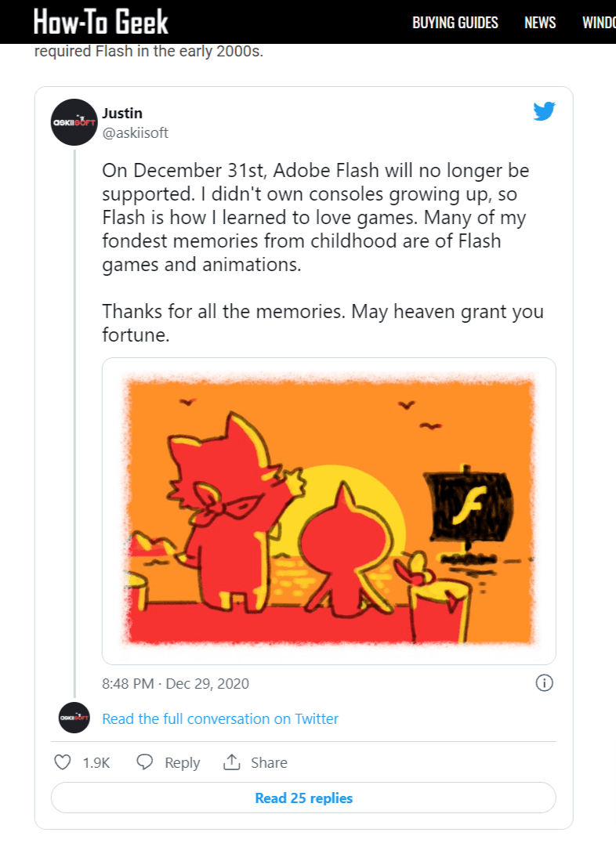Open the partially visible Windows menu item
Screen dimensions: 616x843
click(x=599, y=23)
